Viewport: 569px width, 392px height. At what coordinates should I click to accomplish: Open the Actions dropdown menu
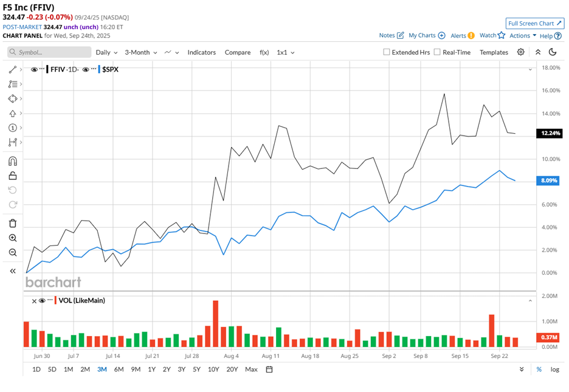(523, 35)
